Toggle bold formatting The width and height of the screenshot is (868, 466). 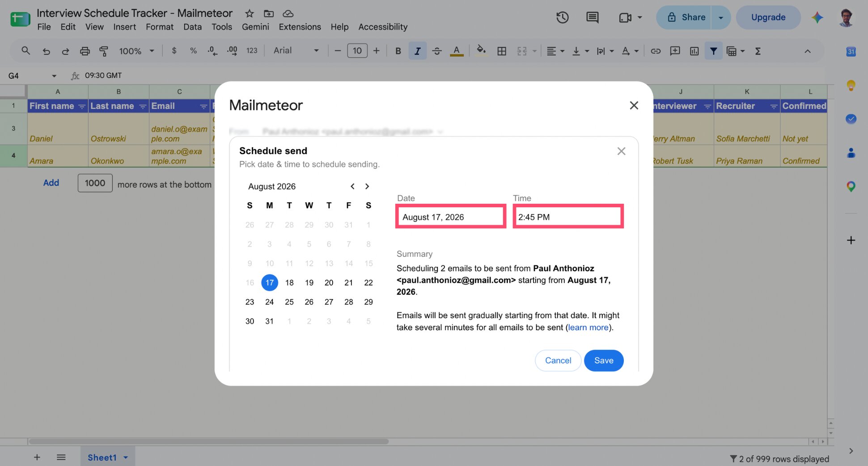[x=398, y=51]
